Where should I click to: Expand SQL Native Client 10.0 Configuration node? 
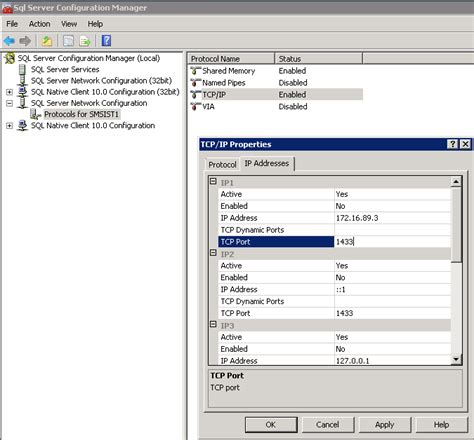[10, 126]
